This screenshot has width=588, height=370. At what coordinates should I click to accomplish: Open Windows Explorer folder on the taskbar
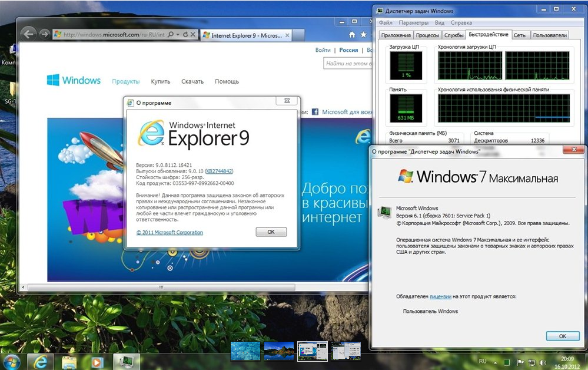coord(69,362)
